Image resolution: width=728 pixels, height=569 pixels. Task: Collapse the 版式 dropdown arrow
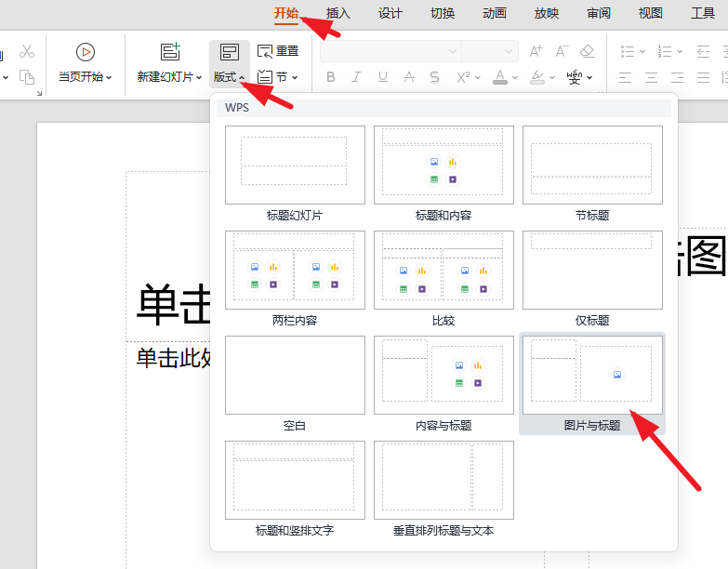(242, 77)
